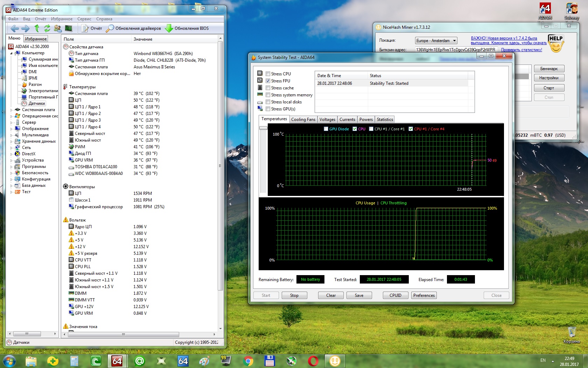Click the Проверить статистику link
Image resolution: width=588 pixels, height=368 pixels.
521,50
